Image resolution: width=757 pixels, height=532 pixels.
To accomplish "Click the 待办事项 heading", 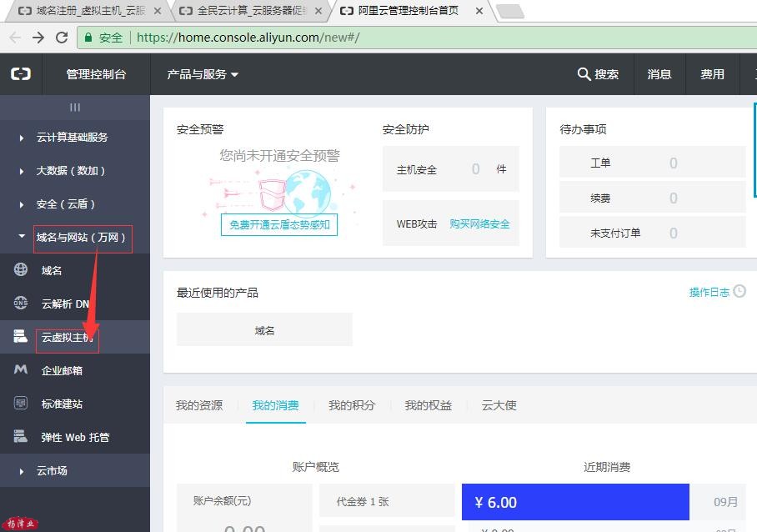I will pyautogui.click(x=583, y=129).
